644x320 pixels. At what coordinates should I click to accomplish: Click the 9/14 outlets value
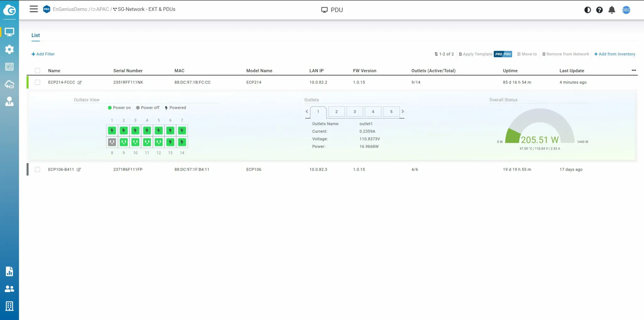[416, 82]
